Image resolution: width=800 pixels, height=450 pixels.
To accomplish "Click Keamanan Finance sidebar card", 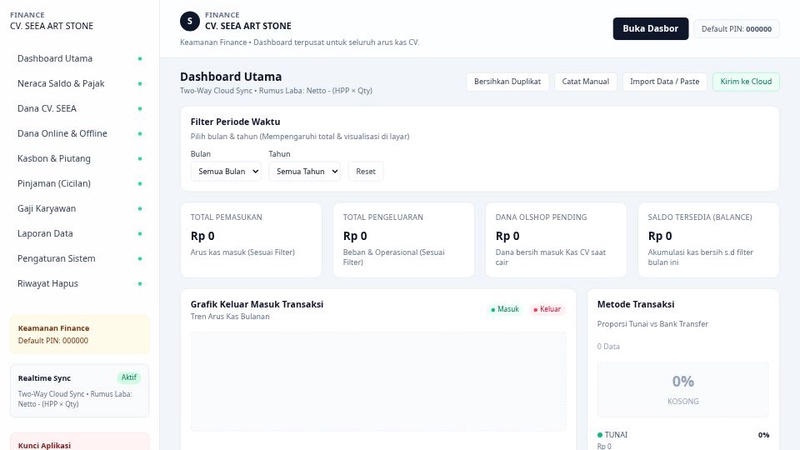I will coord(80,334).
